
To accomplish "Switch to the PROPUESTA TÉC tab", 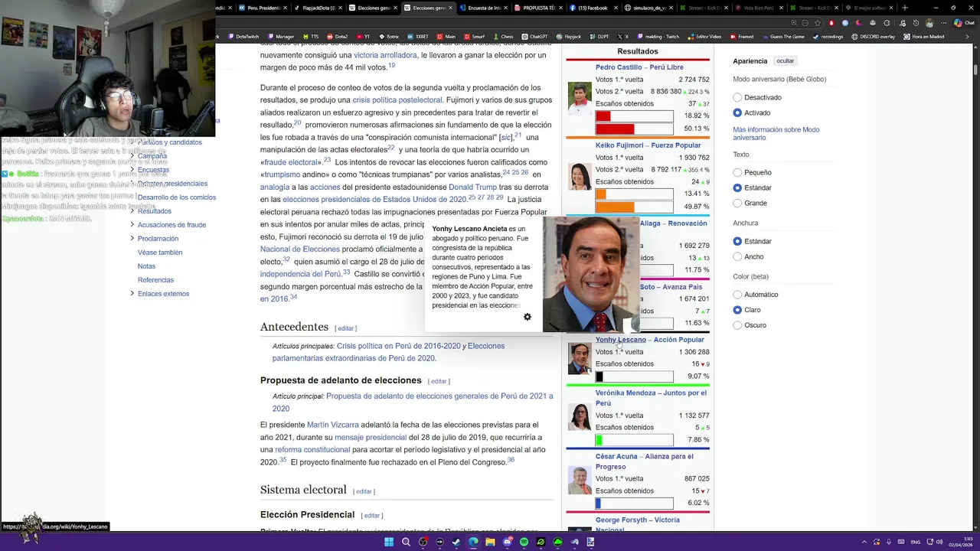I will (x=539, y=8).
